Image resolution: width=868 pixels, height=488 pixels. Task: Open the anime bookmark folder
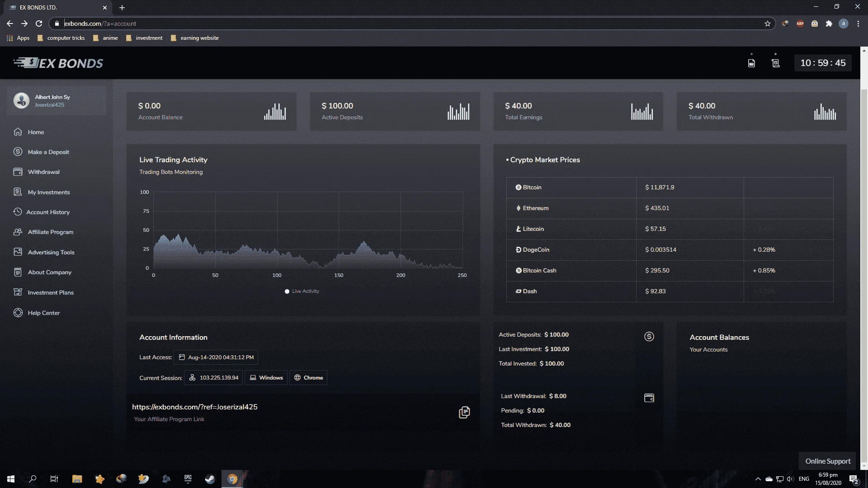click(x=105, y=38)
